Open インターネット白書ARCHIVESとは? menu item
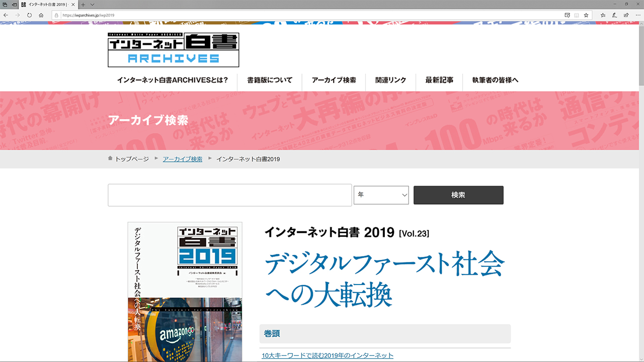 click(x=173, y=80)
